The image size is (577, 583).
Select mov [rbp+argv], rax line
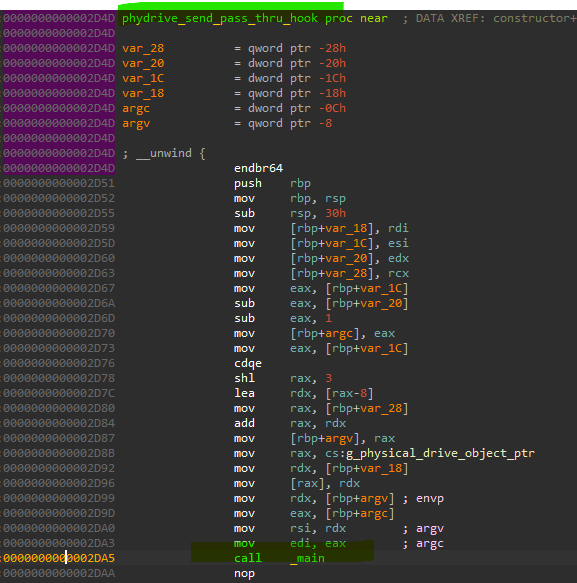(315, 439)
